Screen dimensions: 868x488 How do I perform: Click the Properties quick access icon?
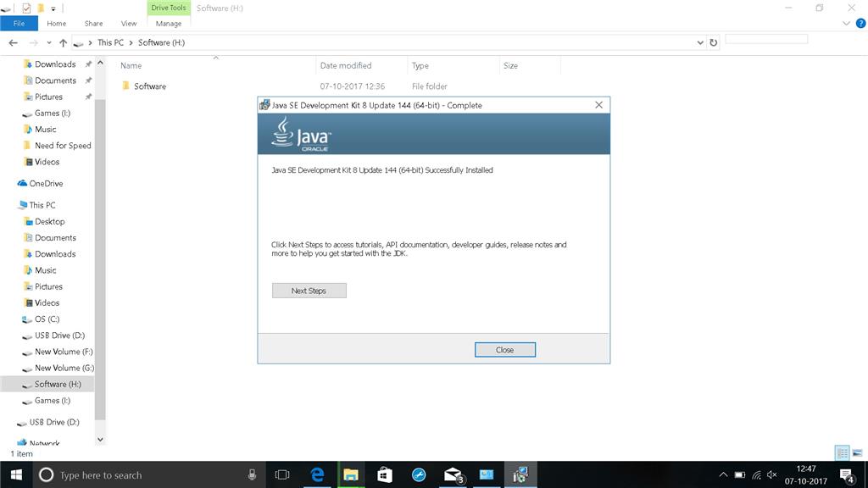coord(26,8)
